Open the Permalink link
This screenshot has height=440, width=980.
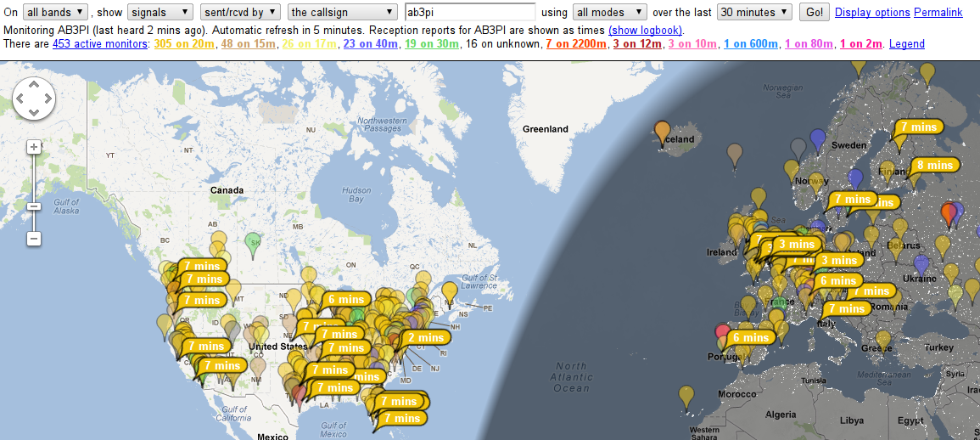(x=938, y=13)
